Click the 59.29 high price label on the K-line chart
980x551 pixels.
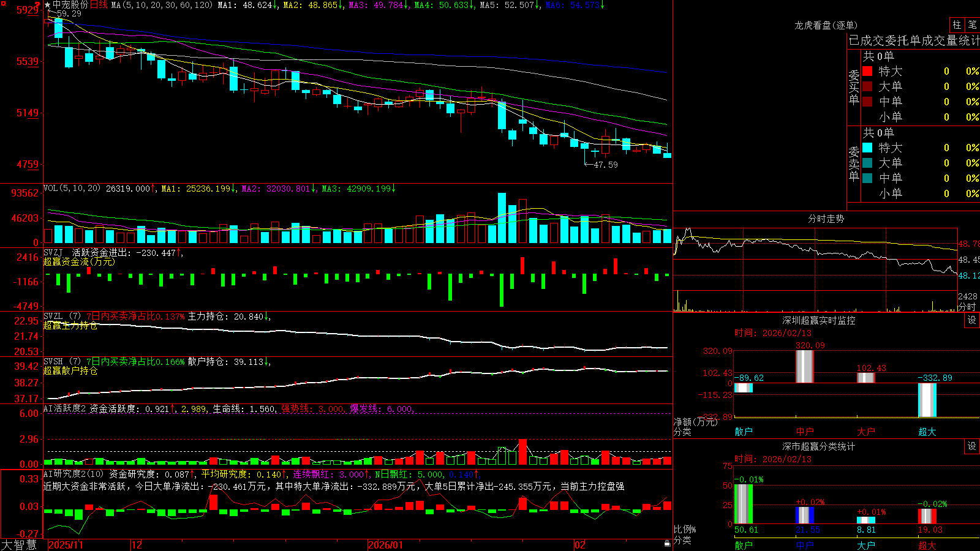69,13
